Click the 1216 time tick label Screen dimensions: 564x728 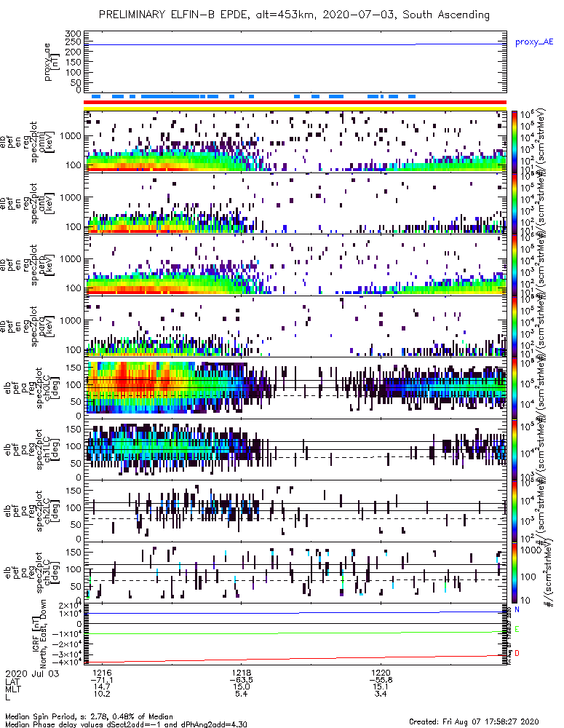point(102,673)
